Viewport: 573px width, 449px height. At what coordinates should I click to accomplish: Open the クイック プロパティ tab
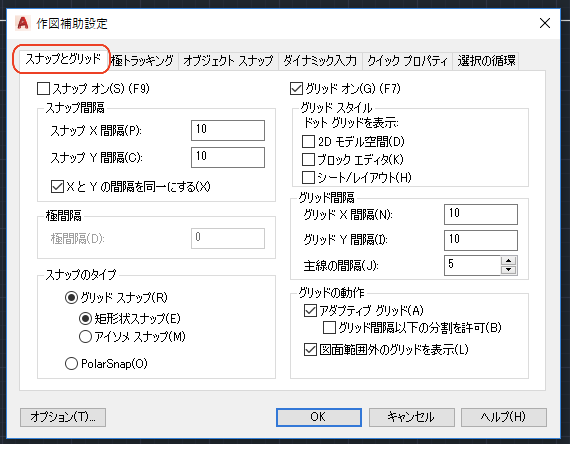click(407, 61)
